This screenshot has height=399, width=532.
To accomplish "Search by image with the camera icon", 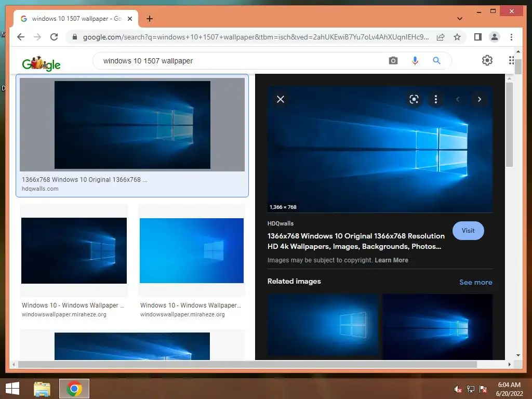I will pos(393,61).
